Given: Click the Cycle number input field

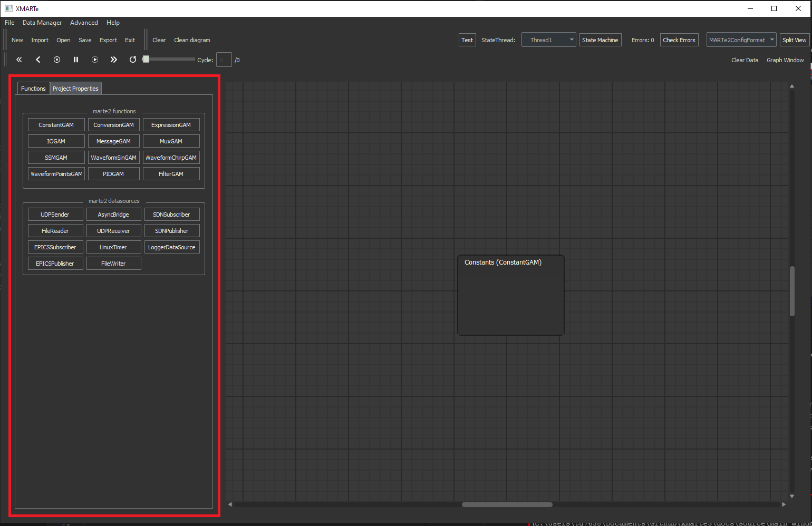Looking at the screenshot, I should [x=224, y=60].
